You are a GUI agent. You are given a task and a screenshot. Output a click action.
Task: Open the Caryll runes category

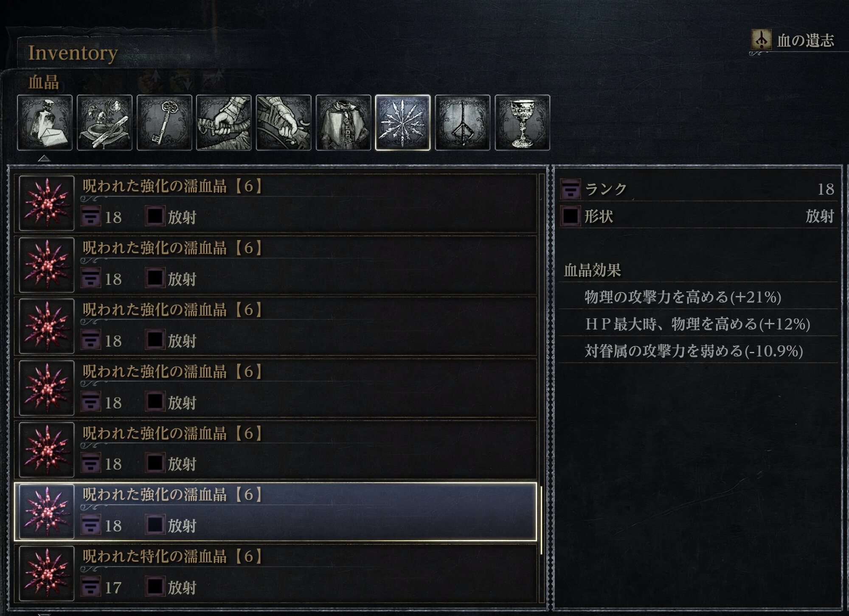[463, 123]
